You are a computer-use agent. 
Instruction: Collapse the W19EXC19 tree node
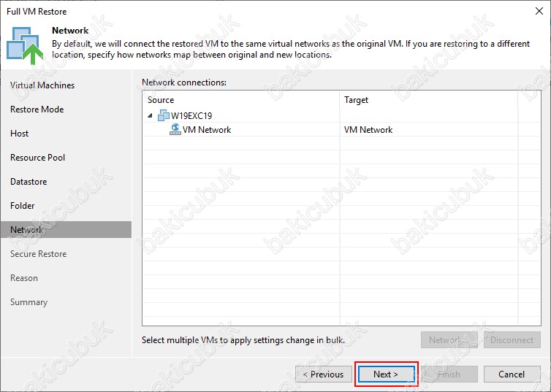[x=150, y=115]
